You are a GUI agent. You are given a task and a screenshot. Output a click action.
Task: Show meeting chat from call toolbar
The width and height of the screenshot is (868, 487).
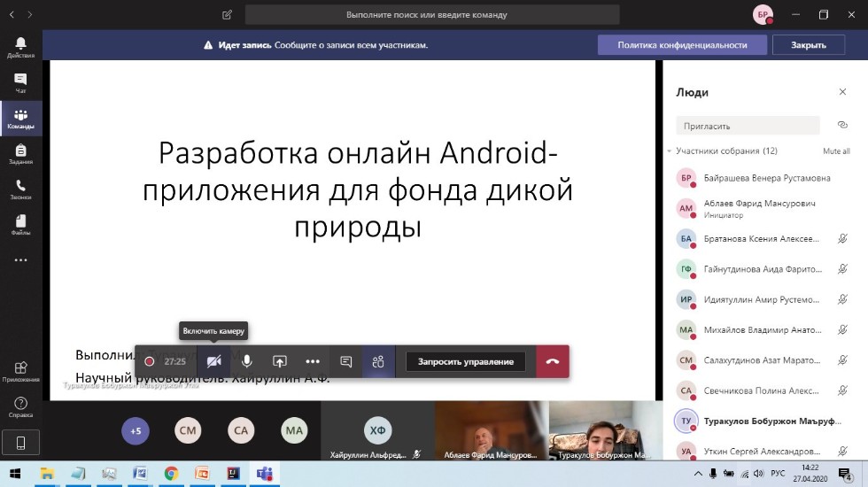click(346, 361)
